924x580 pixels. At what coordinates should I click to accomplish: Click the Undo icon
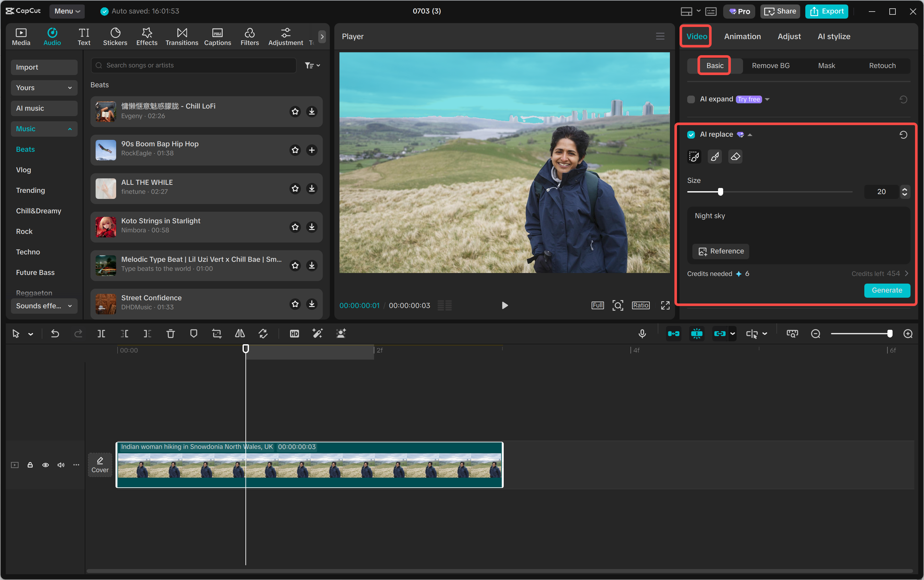[x=55, y=334]
